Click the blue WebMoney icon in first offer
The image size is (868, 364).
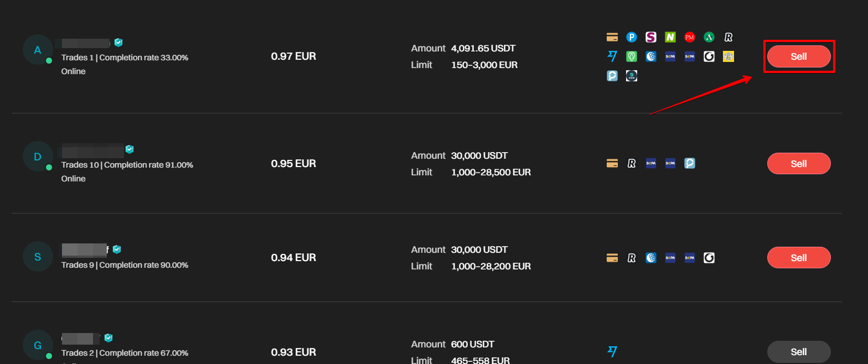(651, 56)
